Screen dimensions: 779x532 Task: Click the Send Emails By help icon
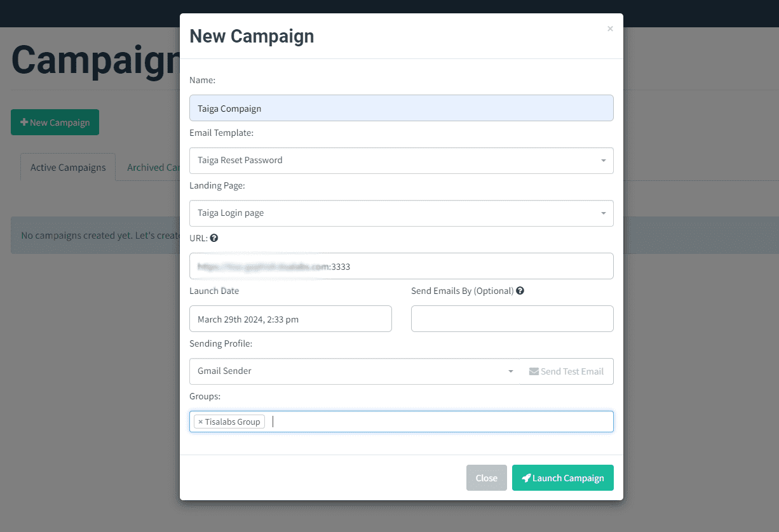coord(520,291)
